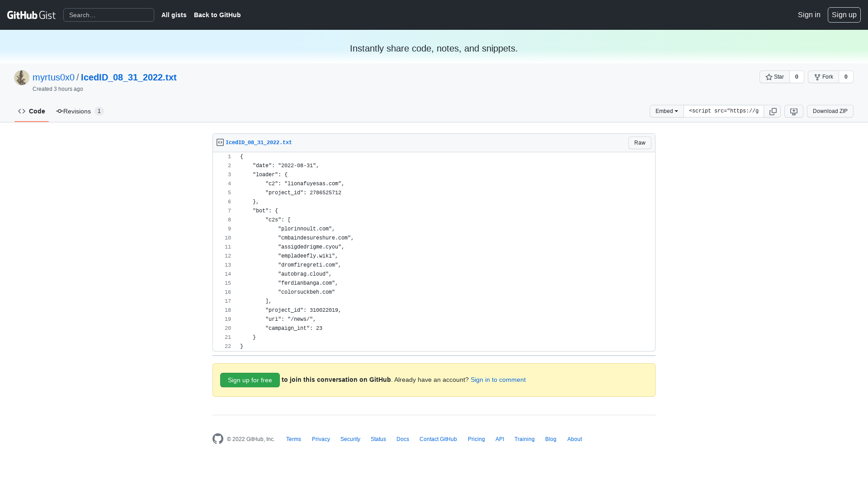Switch to the Code tab
The height and width of the screenshot is (488, 868).
[x=32, y=111]
